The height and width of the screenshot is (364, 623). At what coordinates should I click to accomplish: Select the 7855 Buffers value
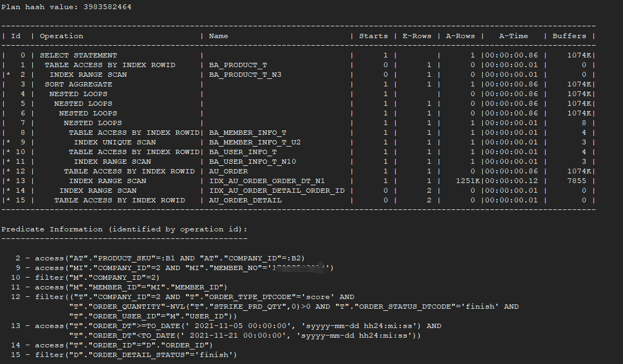point(577,181)
